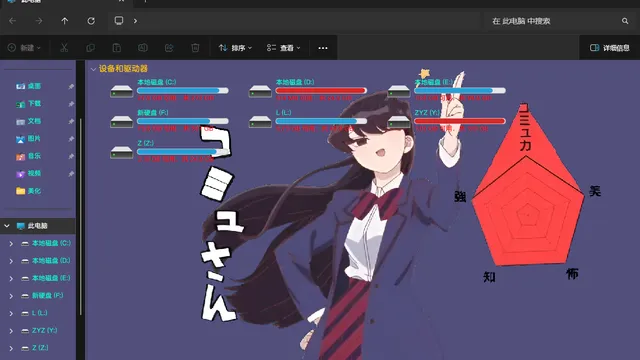640x360 pixels.
Task: Expand 本地磁盘 (E:) in the tree
Action: pos(11,278)
